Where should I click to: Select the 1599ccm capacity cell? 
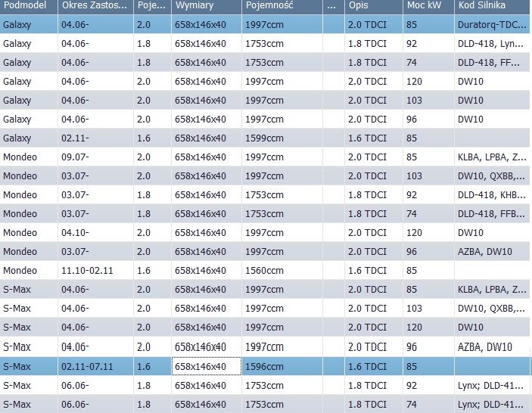pyautogui.click(x=282, y=138)
